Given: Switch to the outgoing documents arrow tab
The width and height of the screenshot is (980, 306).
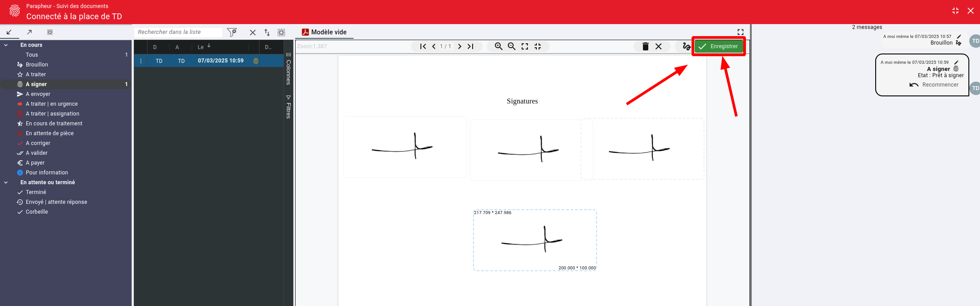Looking at the screenshot, I should [29, 32].
